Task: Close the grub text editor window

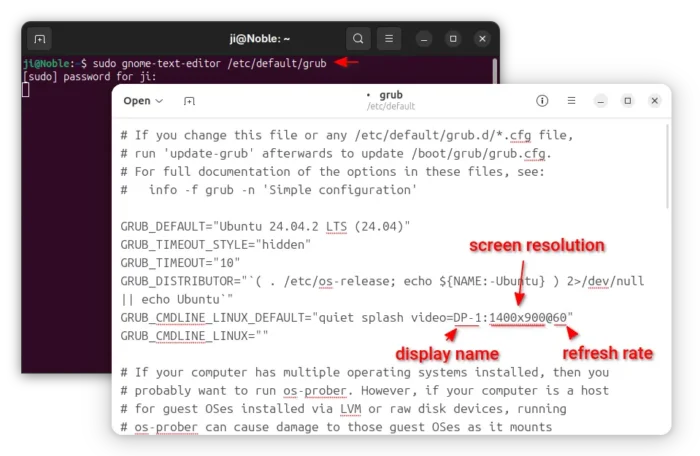Action: [x=654, y=101]
